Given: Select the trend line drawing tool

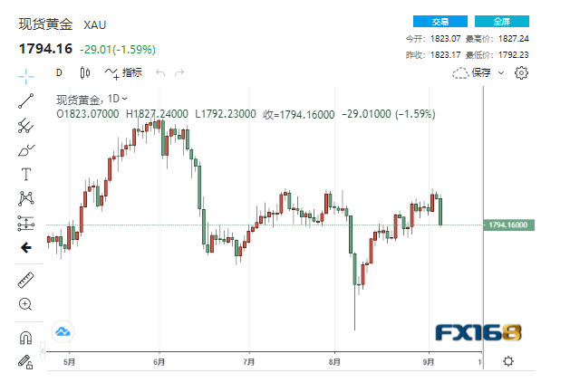Looking at the screenshot, I should [x=25, y=100].
